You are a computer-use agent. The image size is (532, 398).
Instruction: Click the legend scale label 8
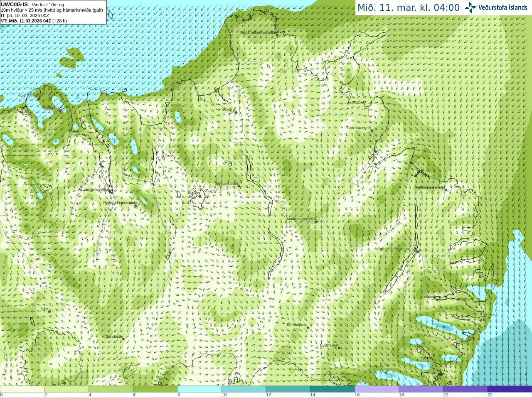[x=179, y=395]
